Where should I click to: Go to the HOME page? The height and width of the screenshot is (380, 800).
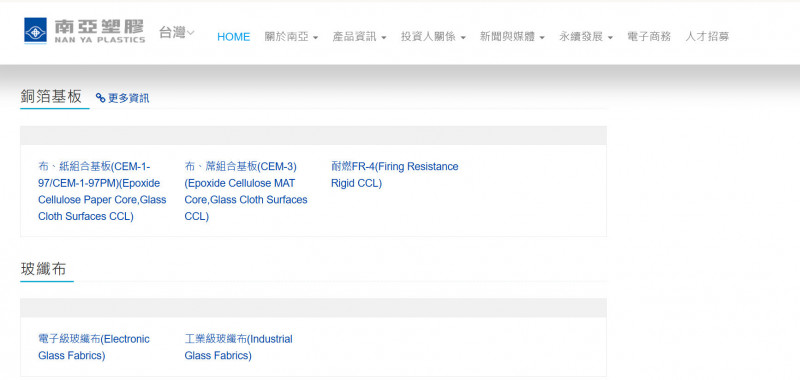(x=234, y=37)
